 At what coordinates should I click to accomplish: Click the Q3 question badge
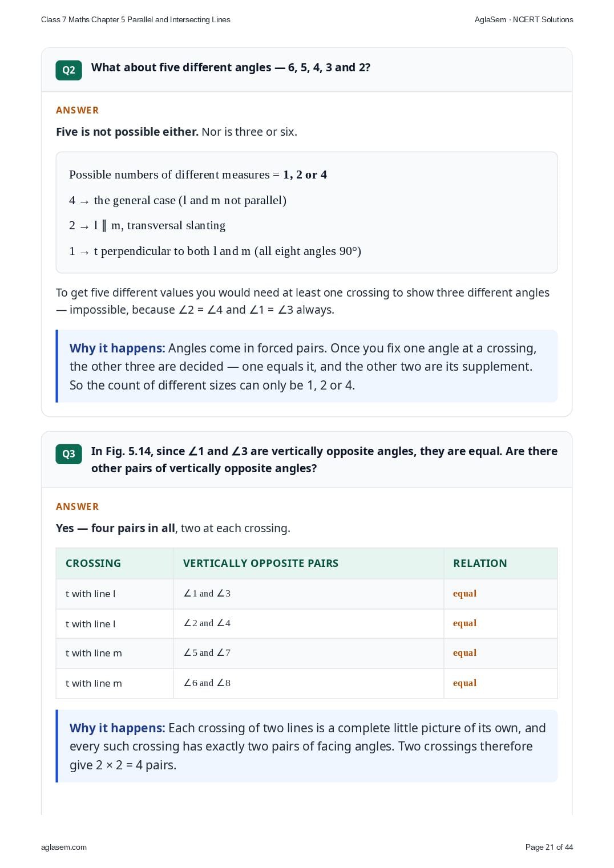point(68,454)
